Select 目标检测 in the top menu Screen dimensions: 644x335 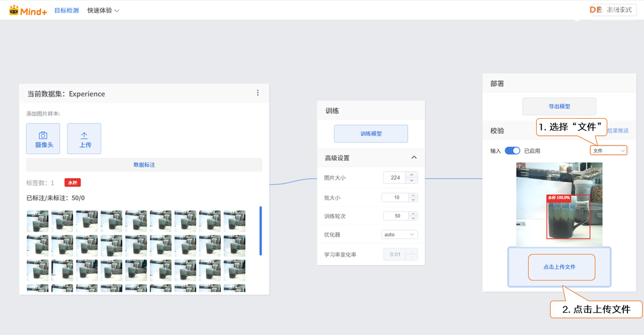66,10
